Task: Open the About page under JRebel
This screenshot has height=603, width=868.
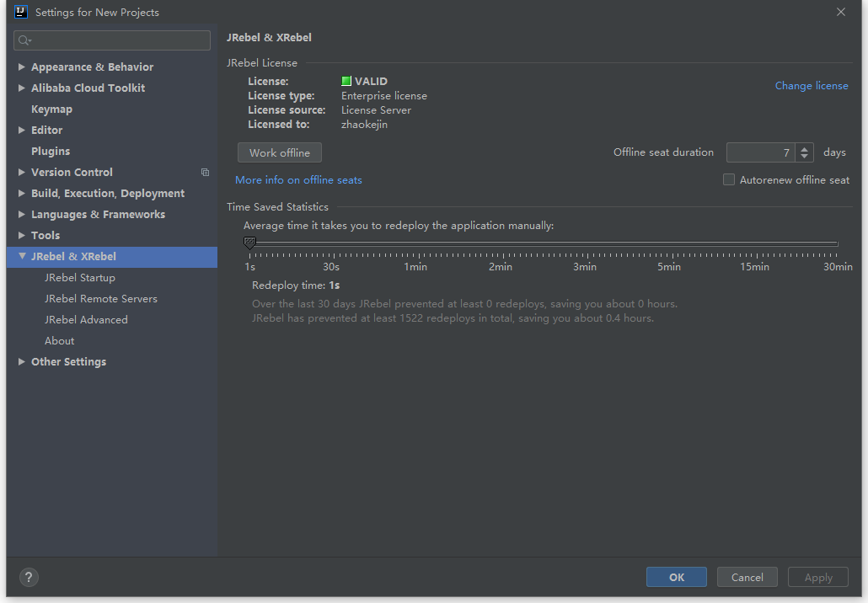Action: point(59,340)
